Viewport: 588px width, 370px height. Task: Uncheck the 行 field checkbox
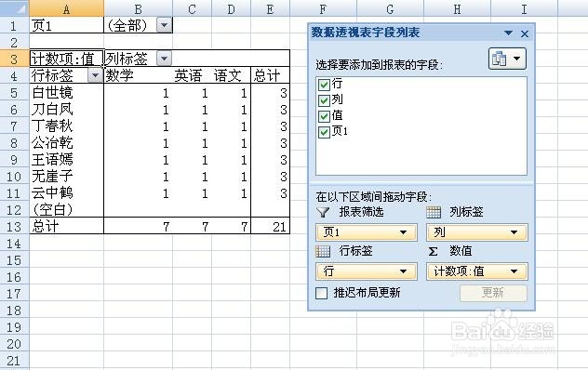click(324, 85)
